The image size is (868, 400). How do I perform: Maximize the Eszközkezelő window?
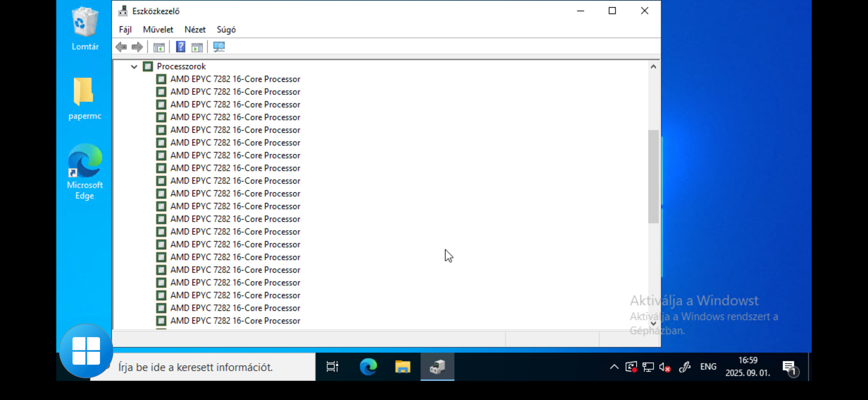pos(612,11)
